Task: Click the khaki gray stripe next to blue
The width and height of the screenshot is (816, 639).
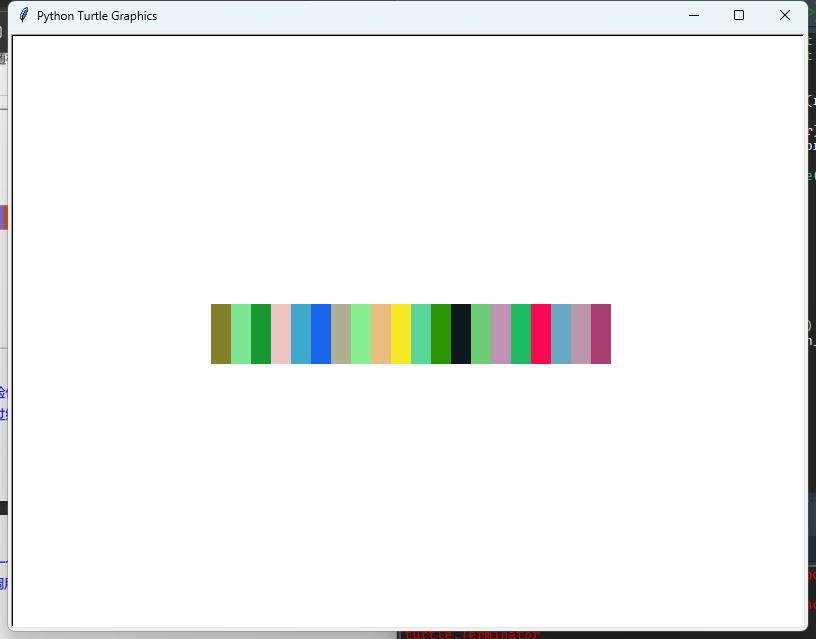Action: tap(341, 334)
